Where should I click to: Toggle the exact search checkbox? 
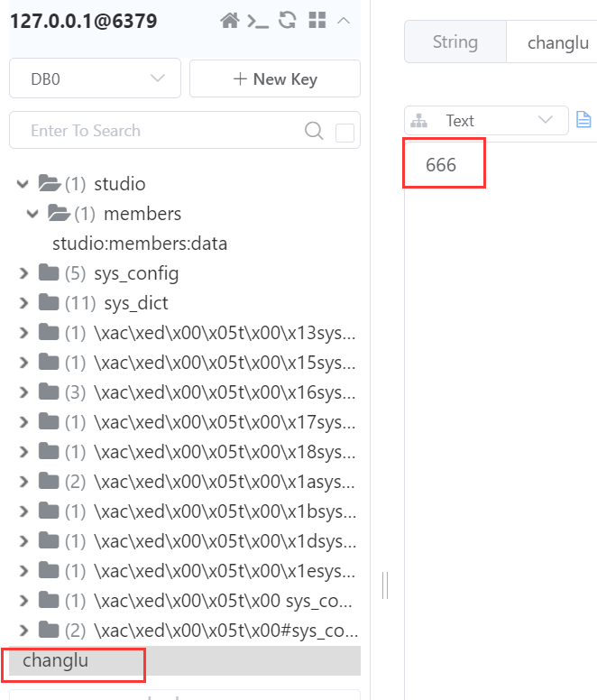click(x=344, y=133)
